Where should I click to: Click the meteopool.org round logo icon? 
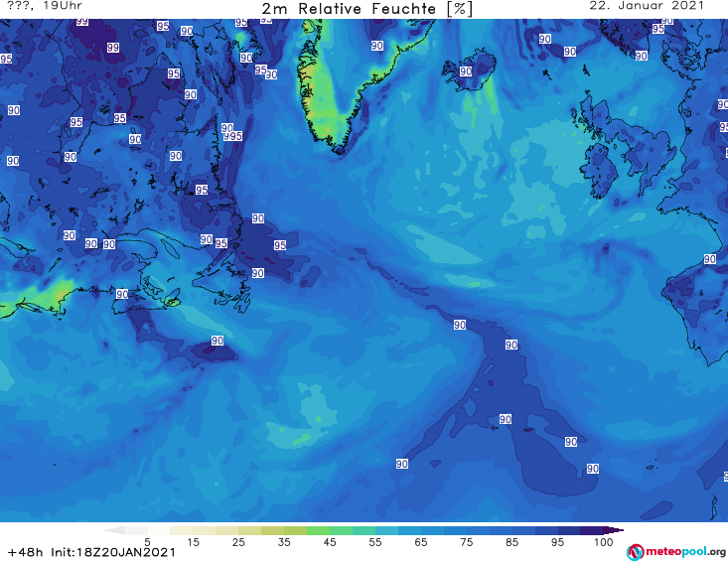(x=635, y=552)
